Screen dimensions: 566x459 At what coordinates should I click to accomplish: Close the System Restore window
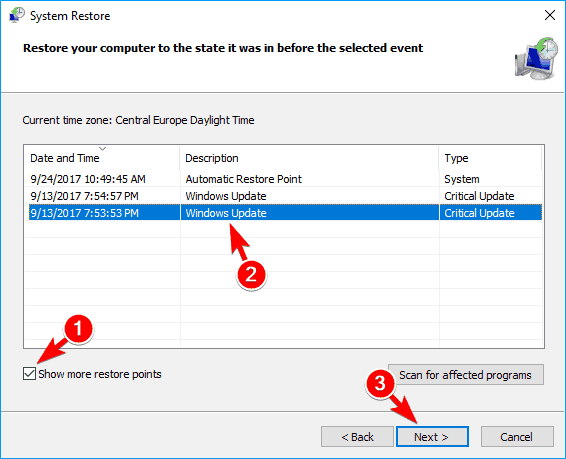tap(549, 15)
